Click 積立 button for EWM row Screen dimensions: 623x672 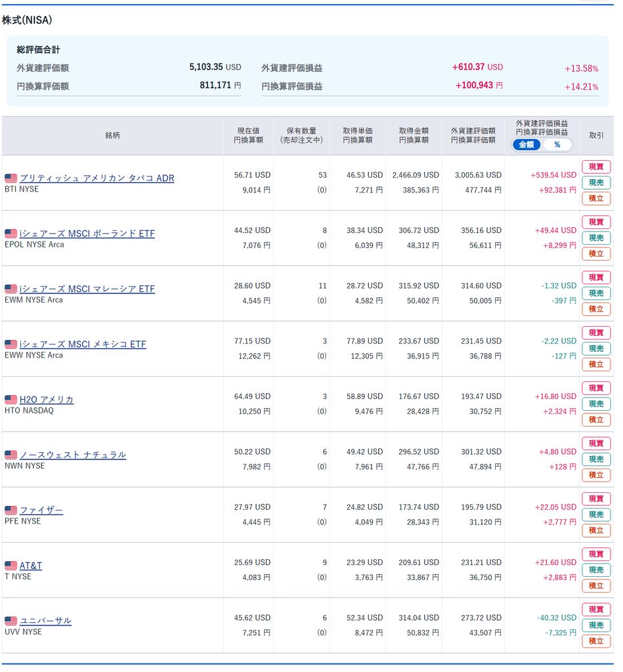(x=596, y=309)
